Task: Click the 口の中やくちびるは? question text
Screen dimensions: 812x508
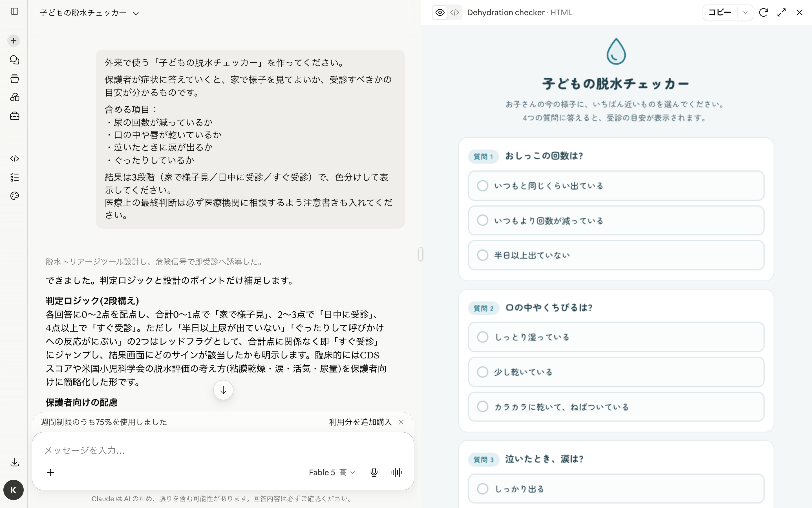Action: 549,307
